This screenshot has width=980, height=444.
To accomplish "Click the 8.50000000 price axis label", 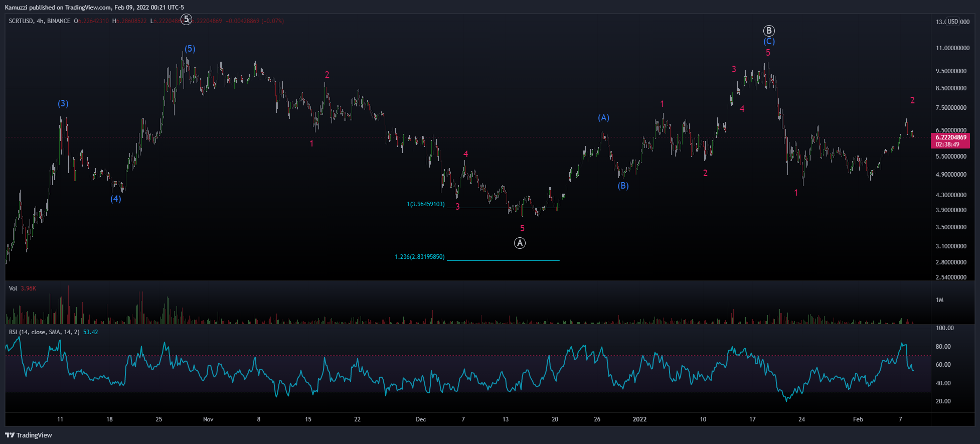I will pyautogui.click(x=951, y=88).
